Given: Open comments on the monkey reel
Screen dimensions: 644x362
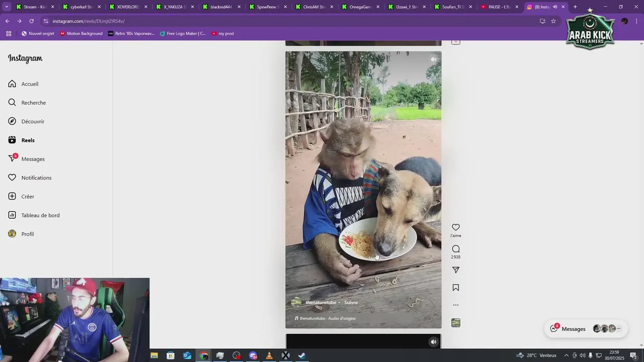Looking at the screenshot, I should [x=456, y=249].
